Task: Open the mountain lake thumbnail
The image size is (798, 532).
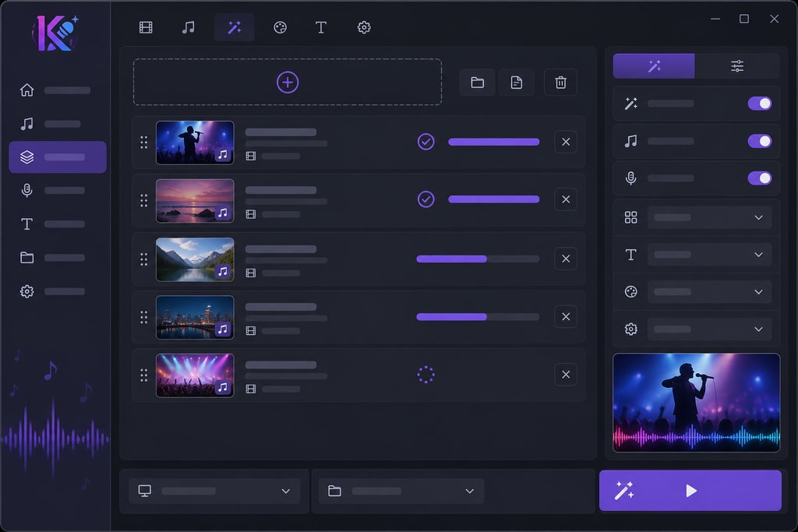Action: click(195, 259)
